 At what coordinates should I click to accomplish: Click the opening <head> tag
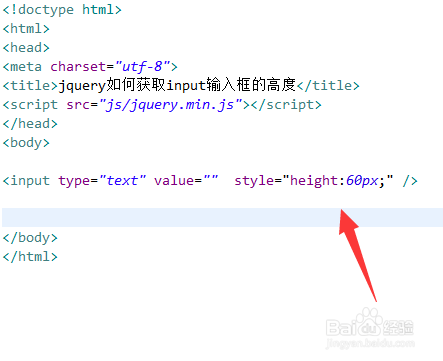point(26,48)
